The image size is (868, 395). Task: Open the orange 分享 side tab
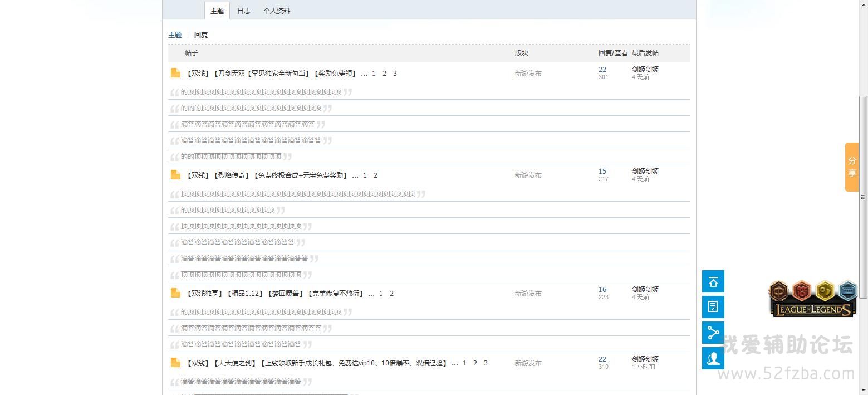pyautogui.click(x=851, y=167)
